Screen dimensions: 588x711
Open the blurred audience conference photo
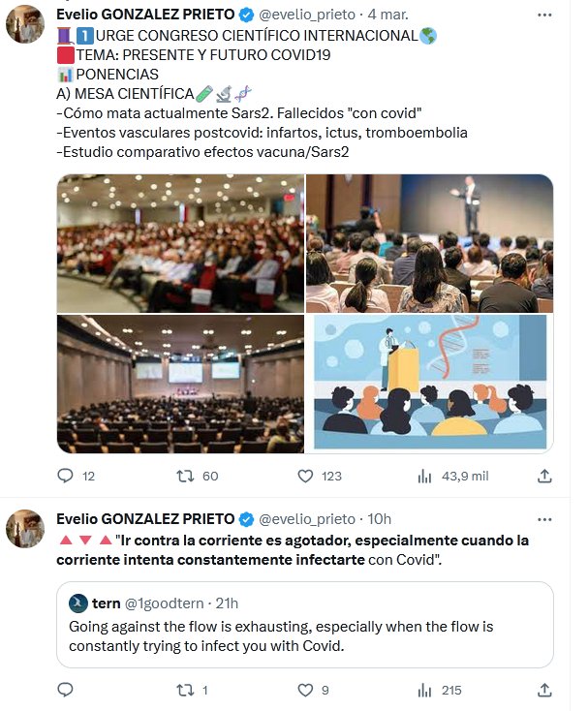point(180,243)
